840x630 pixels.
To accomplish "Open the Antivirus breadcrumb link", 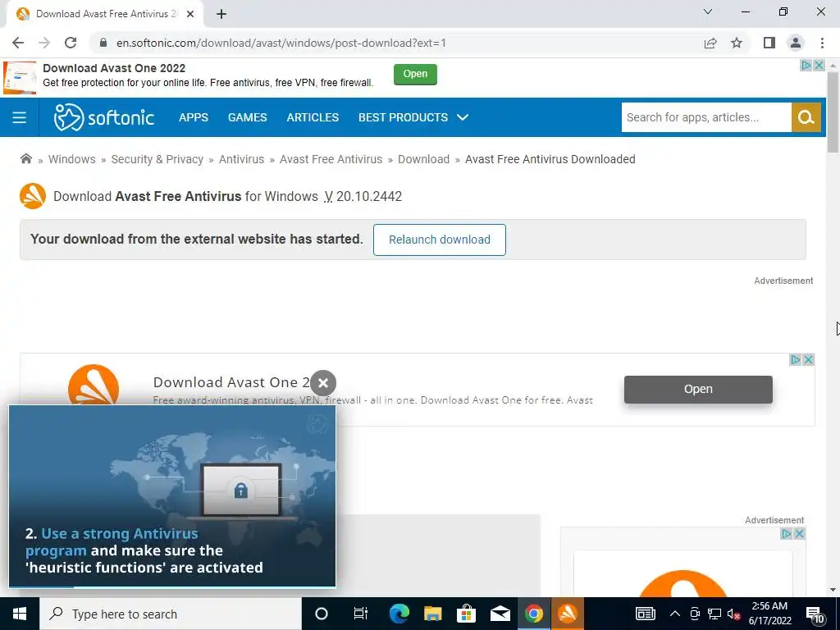I will pyautogui.click(x=241, y=159).
